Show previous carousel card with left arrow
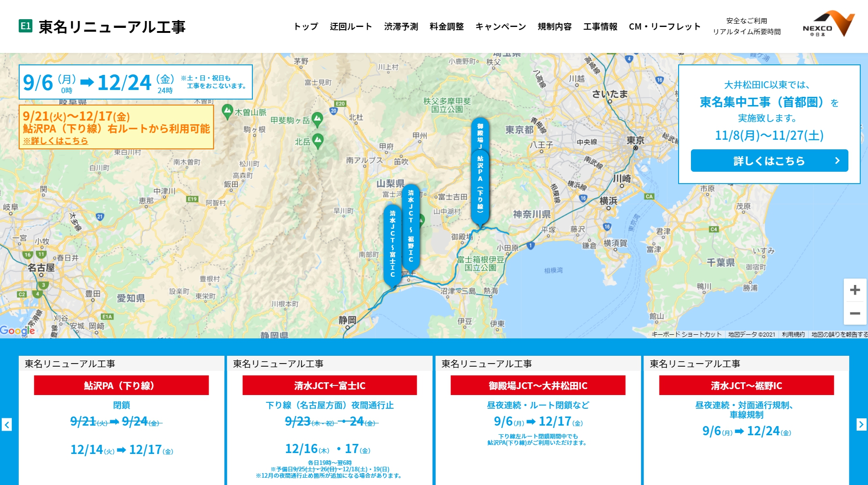The height and width of the screenshot is (485, 868). (x=7, y=425)
